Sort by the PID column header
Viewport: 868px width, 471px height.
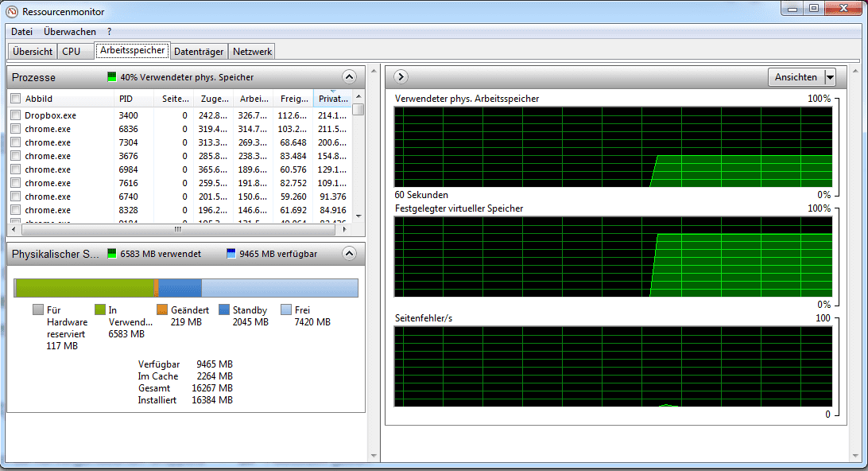click(x=134, y=99)
